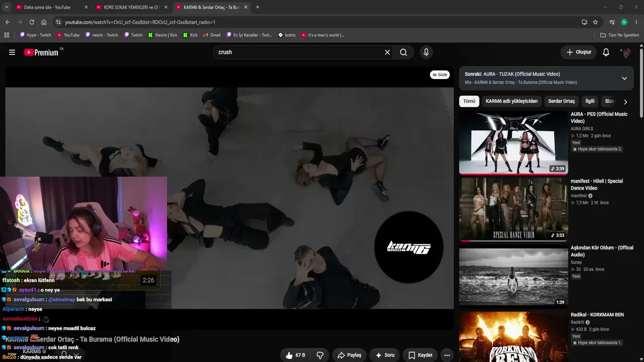
Task: Open 'Hype - Twitch' bookmark
Action: click(x=35, y=35)
